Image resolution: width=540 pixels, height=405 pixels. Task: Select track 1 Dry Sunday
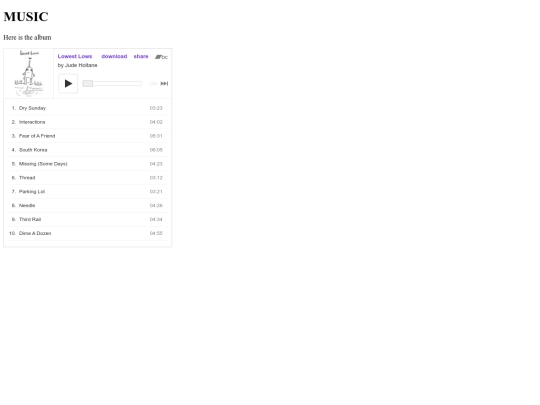[x=88, y=108]
